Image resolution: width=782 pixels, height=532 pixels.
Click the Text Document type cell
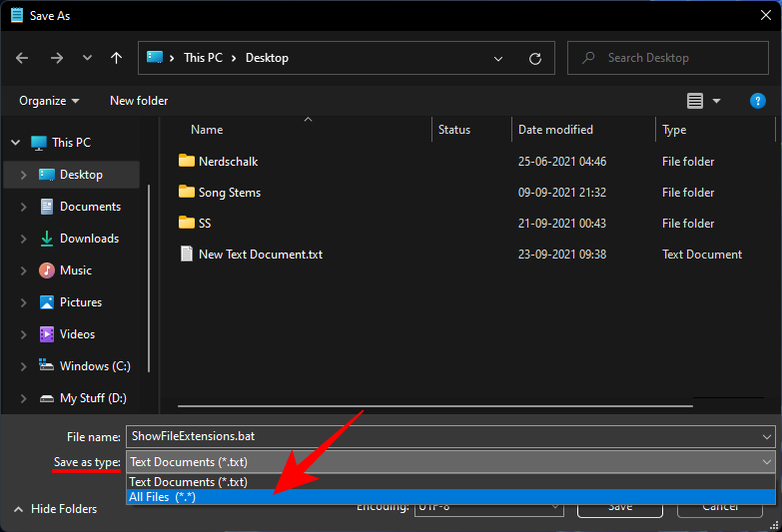[702, 255]
